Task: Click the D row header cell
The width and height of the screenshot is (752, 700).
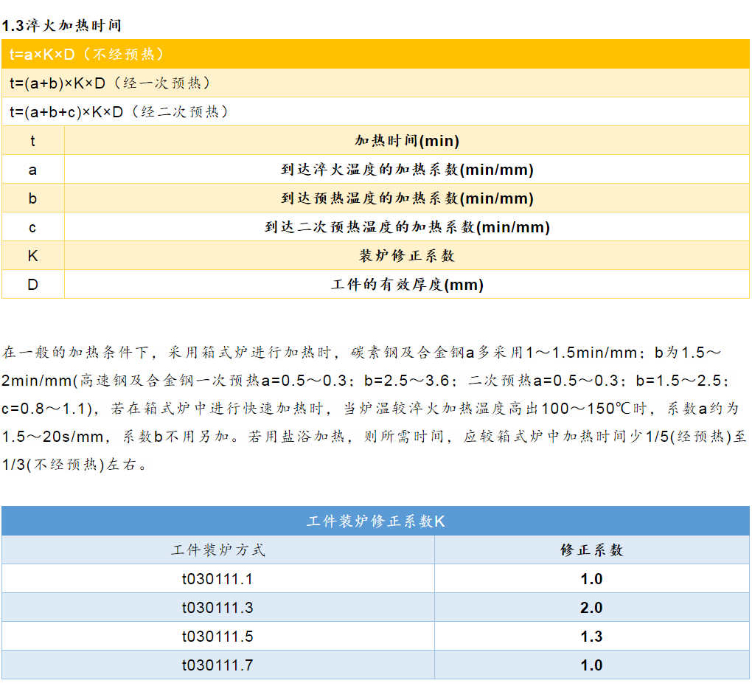Action: [x=33, y=284]
